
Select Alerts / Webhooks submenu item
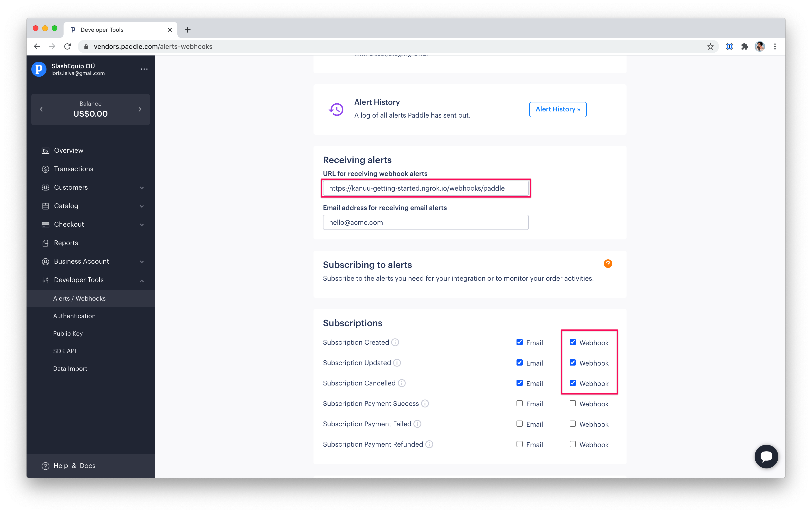(90, 299)
